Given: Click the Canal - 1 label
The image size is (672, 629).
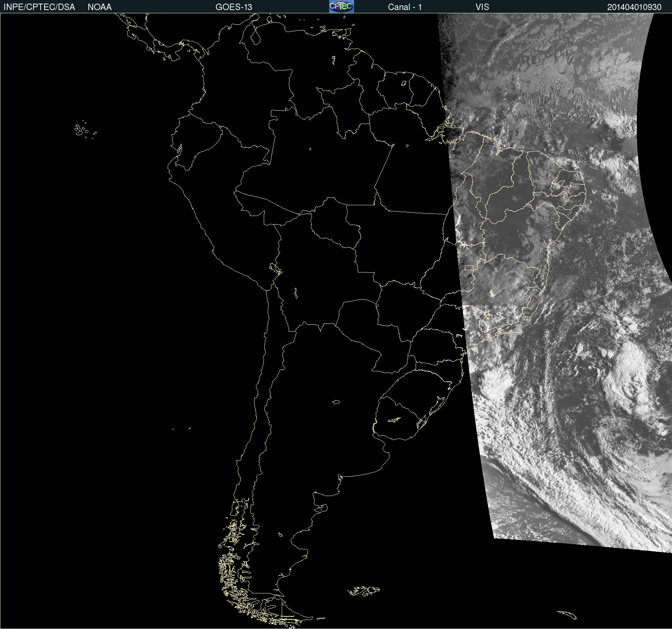Looking at the screenshot, I should (x=405, y=7).
